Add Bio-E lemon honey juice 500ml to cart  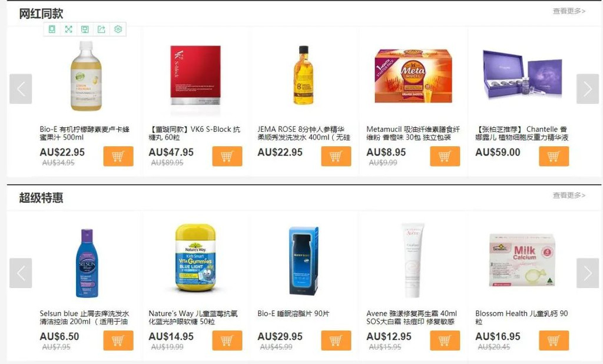(x=118, y=156)
